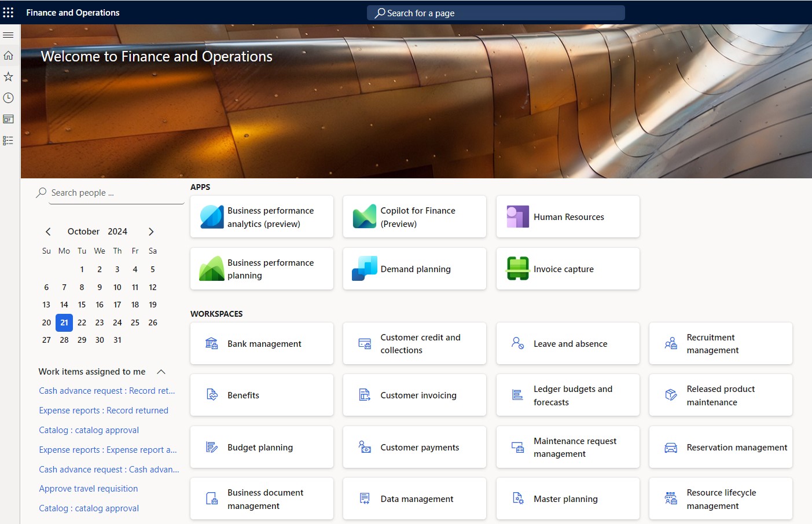812x524 pixels.
Task: Click the Recruitment management icon
Action: point(671,343)
